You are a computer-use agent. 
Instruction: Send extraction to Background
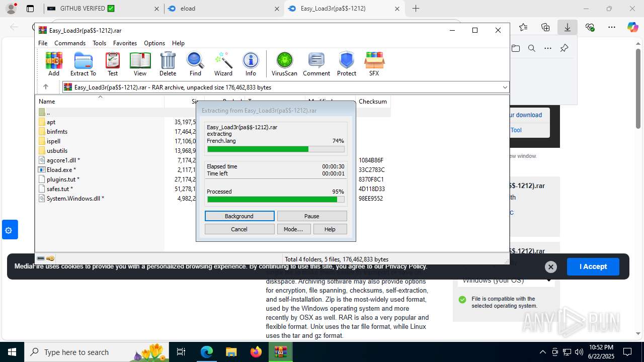(239, 216)
